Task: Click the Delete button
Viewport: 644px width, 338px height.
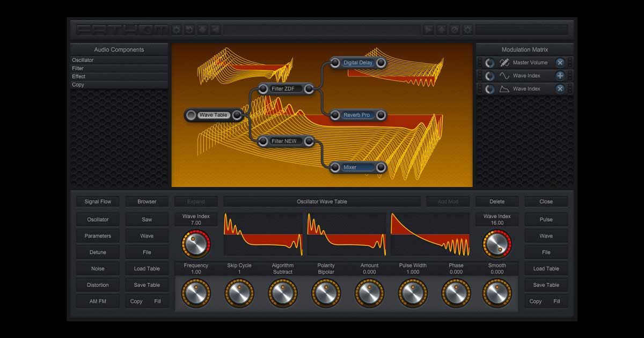Action: [x=497, y=202]
